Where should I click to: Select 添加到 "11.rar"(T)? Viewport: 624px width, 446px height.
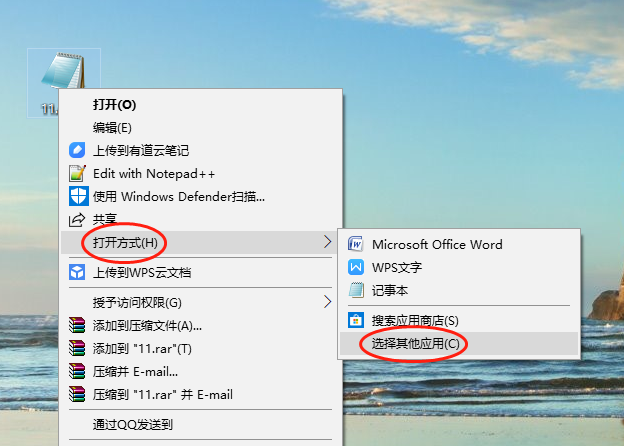pos(201,349)
